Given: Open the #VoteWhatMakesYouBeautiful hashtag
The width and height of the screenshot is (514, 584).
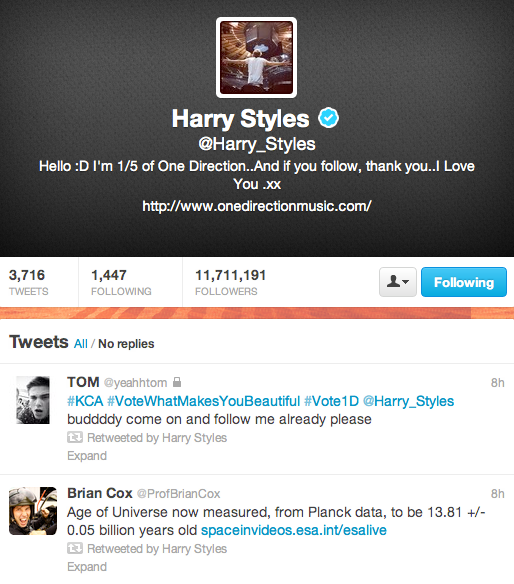Looking at the screenshot, I should tap(203, 401).
